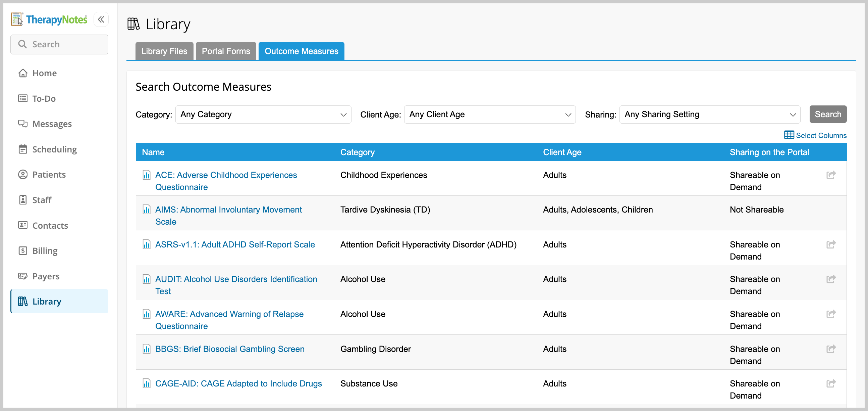The height and width of the screenshot is (411, 868).
Task: Click the chart icon beside CAGE-AID
Action: pos(147,383)
